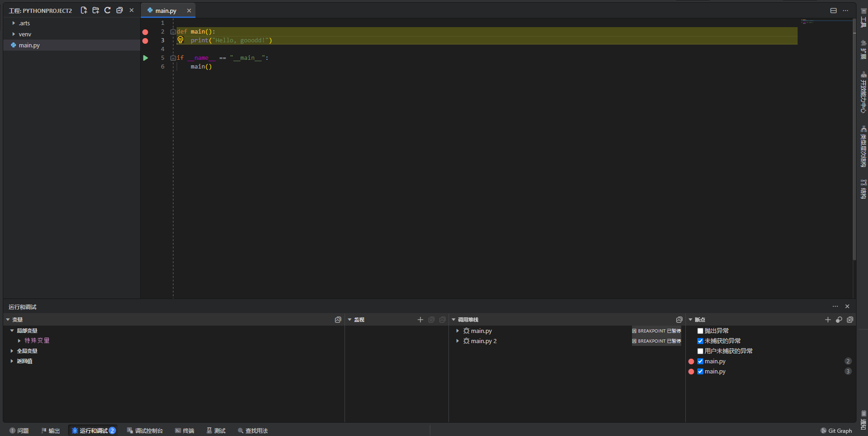Remove breakpoint on line 3 in gutter
Screen dimensions: 868x436
[145, 41]
